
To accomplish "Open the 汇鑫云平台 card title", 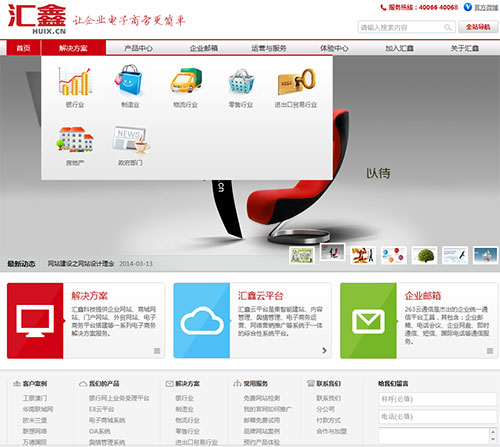I will coord(260,296).
